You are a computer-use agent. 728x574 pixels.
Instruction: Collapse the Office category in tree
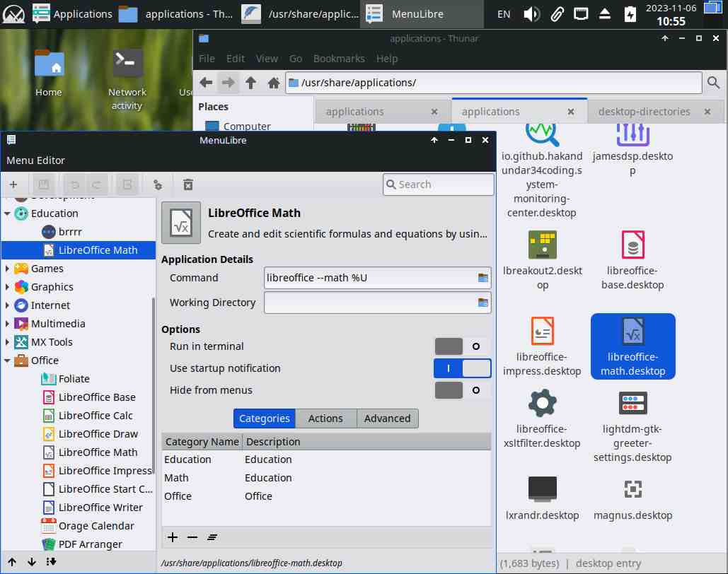(8, 361)
